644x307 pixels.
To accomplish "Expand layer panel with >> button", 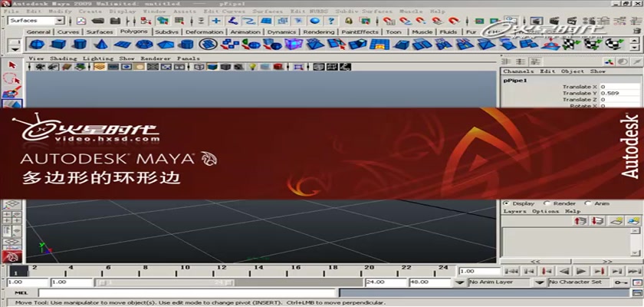I will click(607, 262).
